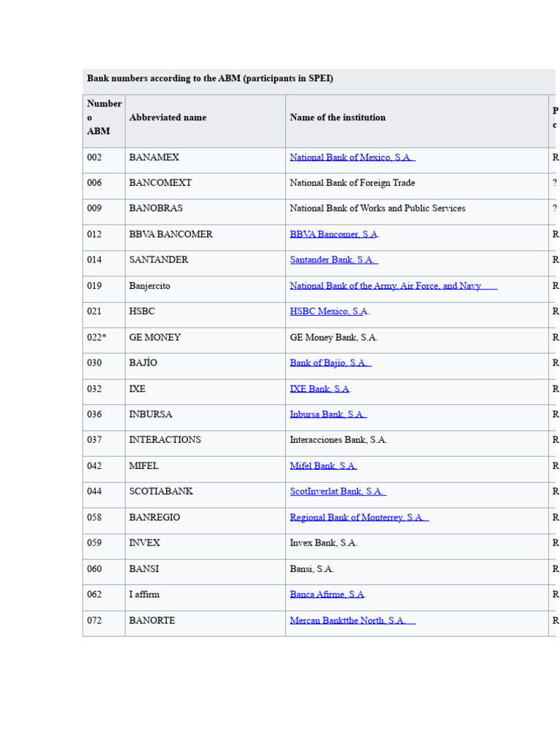Follow Regional Bank of Monterrey link
Screen dimensions: 560x747
(359, 517)
